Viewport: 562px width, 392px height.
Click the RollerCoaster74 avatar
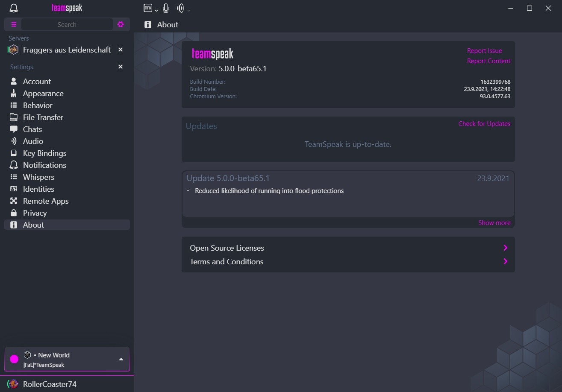coord(14,384)
